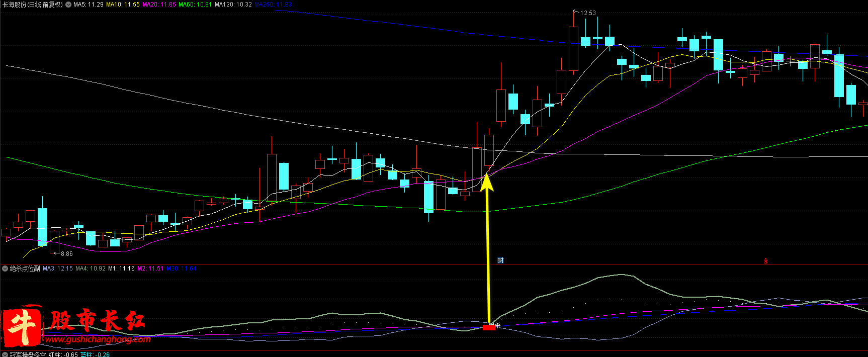Select the M1: 11.16 indicator value
This screenshot has width=868, height=357.
click(122, 269)
